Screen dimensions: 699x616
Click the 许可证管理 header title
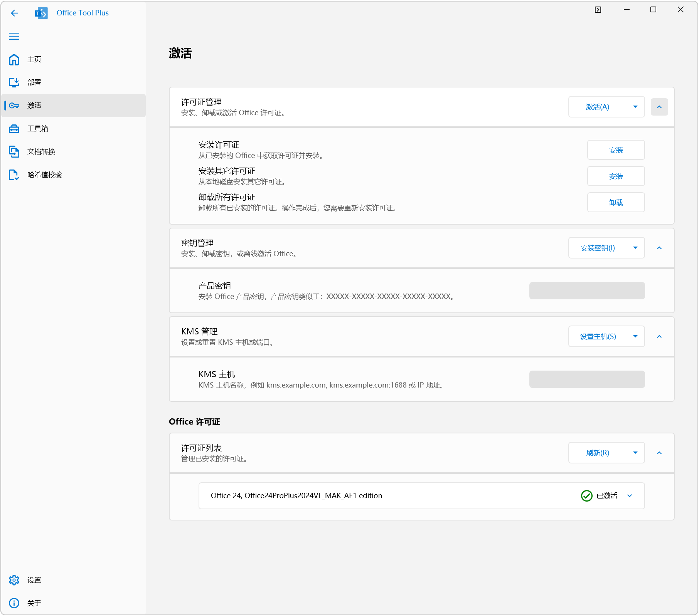tap(201, 102)
